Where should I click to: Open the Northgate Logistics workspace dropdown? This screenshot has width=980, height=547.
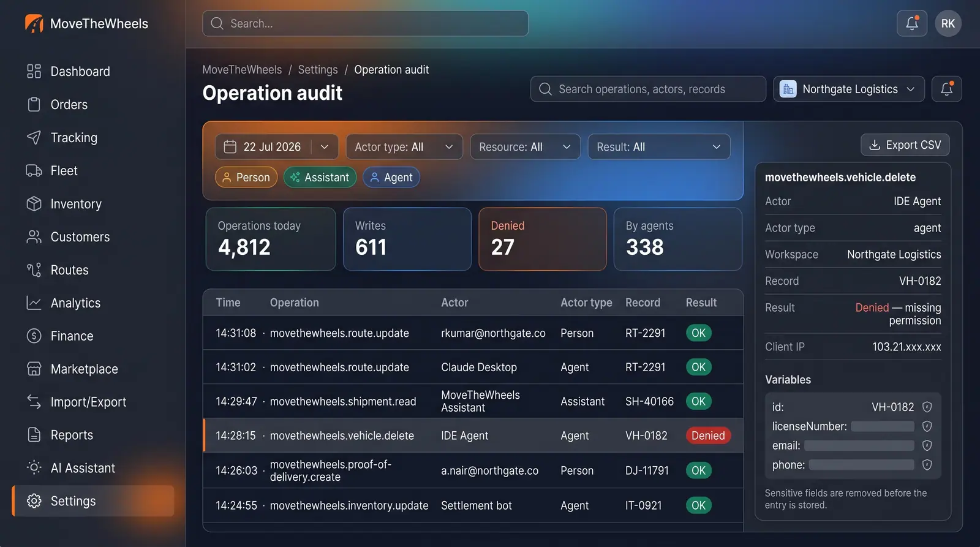click(x=849, y=89)
